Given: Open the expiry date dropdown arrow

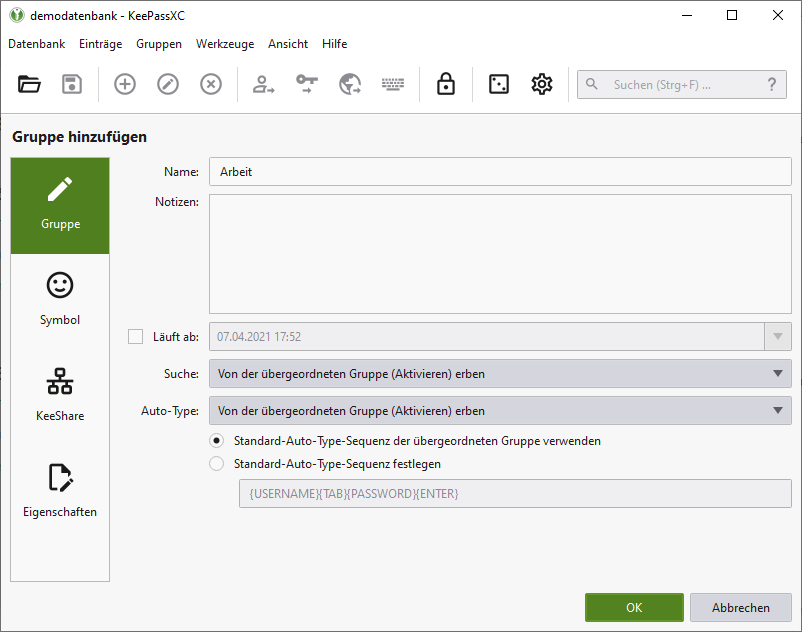Looking at the screenshot, I should (778, 337).
